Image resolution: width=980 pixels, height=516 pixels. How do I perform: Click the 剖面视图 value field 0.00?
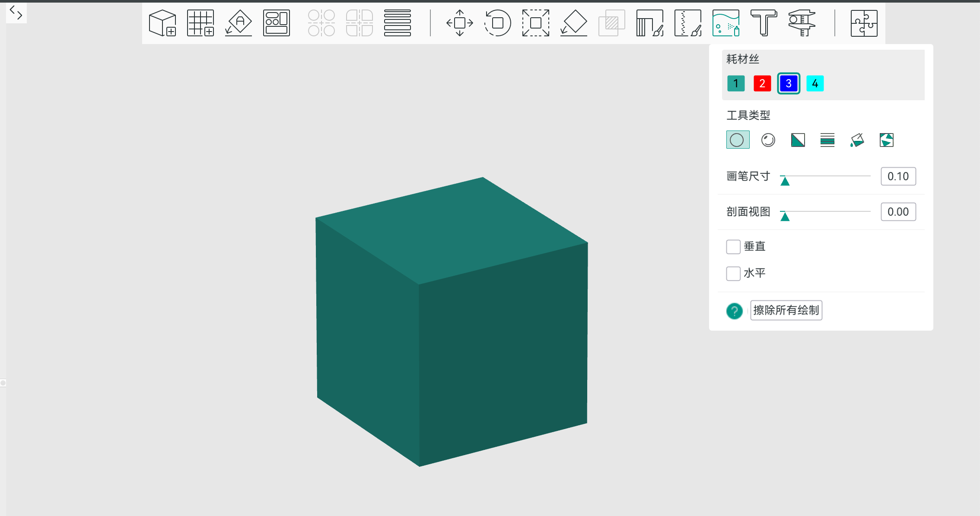pyautogui.click(x=898, y=212)
